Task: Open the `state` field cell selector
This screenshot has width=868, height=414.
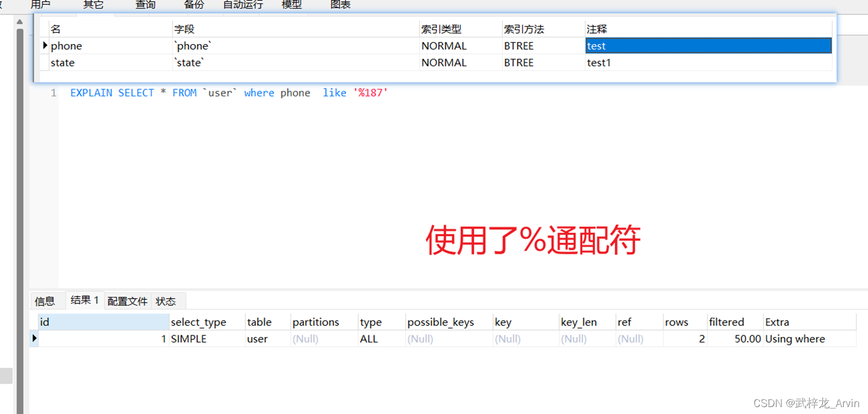Action: click(295, 63)
